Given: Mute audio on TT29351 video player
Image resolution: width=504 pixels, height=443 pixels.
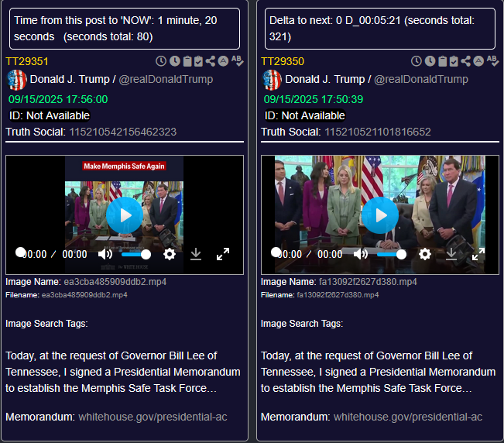Looking at the screenshot, I should click(105, 254).
